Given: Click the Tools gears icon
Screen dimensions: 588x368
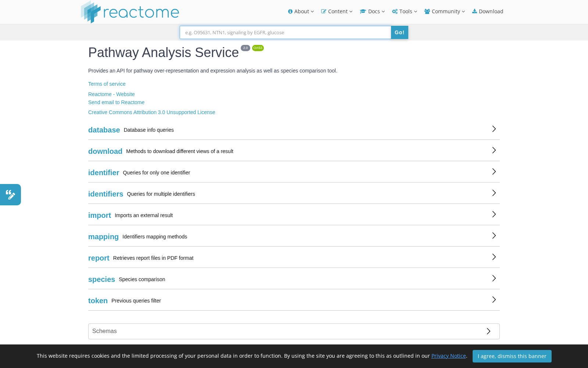Looking at the screenshot, I should (395, 11).
